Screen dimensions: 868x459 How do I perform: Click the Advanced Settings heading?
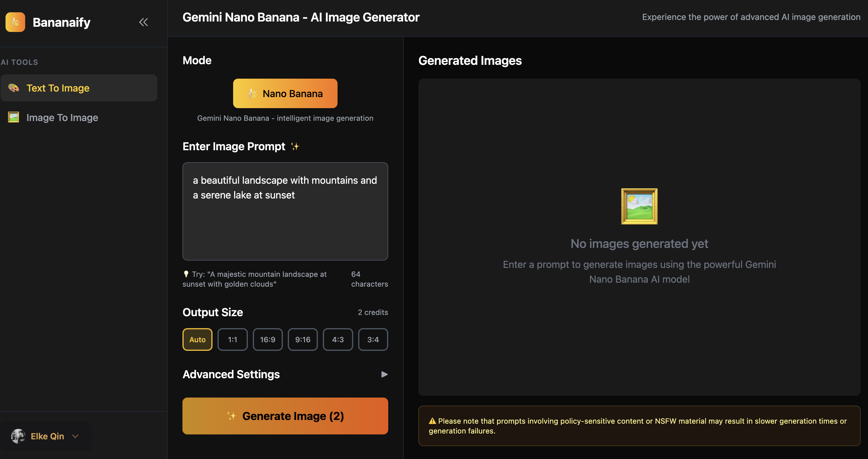231,375
